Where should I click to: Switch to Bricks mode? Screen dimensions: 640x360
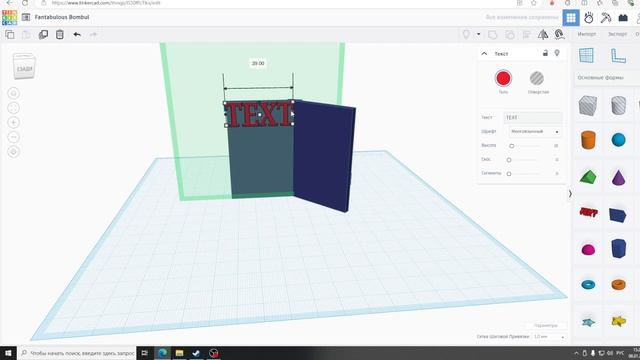click(623, 18)
